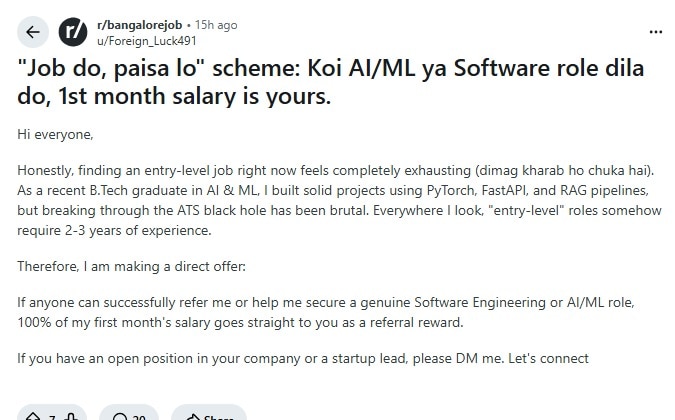Open the r/ subreddit avatar icon

(x=73, y=32)
